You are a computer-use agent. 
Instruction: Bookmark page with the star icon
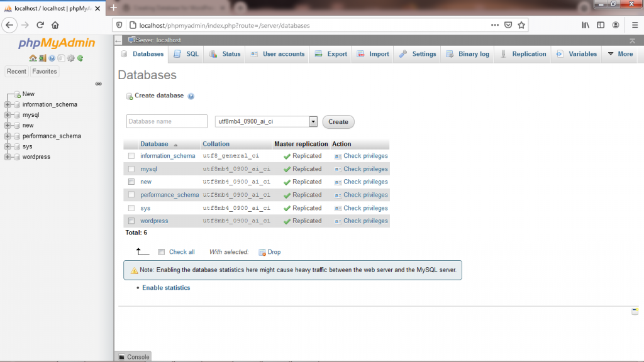click(521, 25)
